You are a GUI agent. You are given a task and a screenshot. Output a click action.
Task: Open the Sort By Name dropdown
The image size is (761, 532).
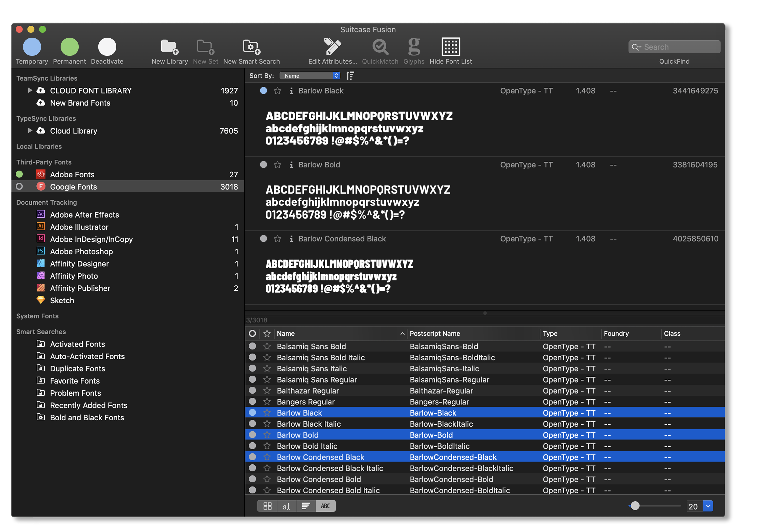pyautogui.click(x=310, y=76)
